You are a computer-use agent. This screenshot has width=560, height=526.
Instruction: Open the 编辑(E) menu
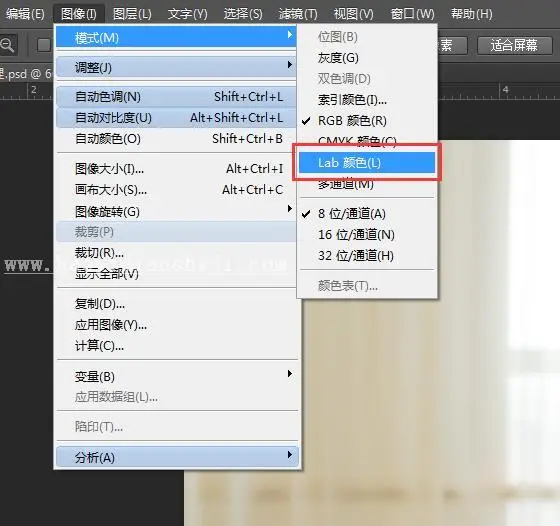point(25,14)
